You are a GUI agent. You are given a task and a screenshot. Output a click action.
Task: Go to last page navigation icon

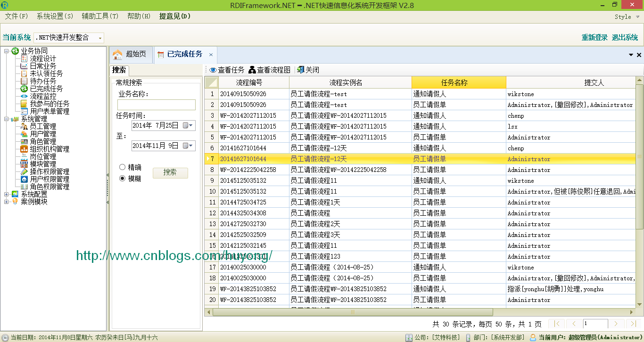click(x=633, y=324)
